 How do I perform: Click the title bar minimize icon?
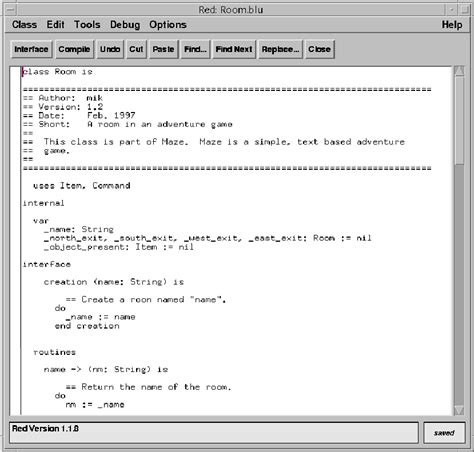(x=452, y=9)
